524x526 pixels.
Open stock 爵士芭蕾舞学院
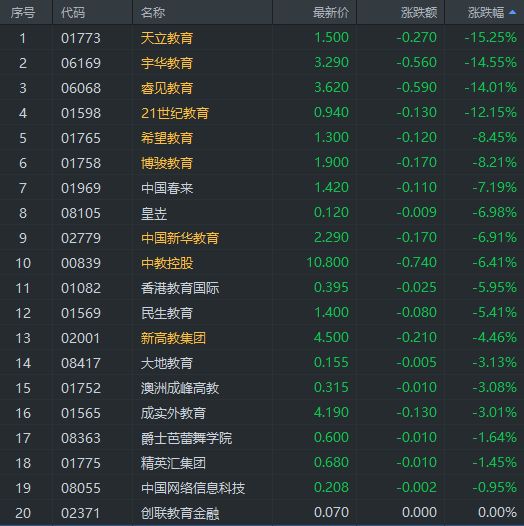pos(187,438)
